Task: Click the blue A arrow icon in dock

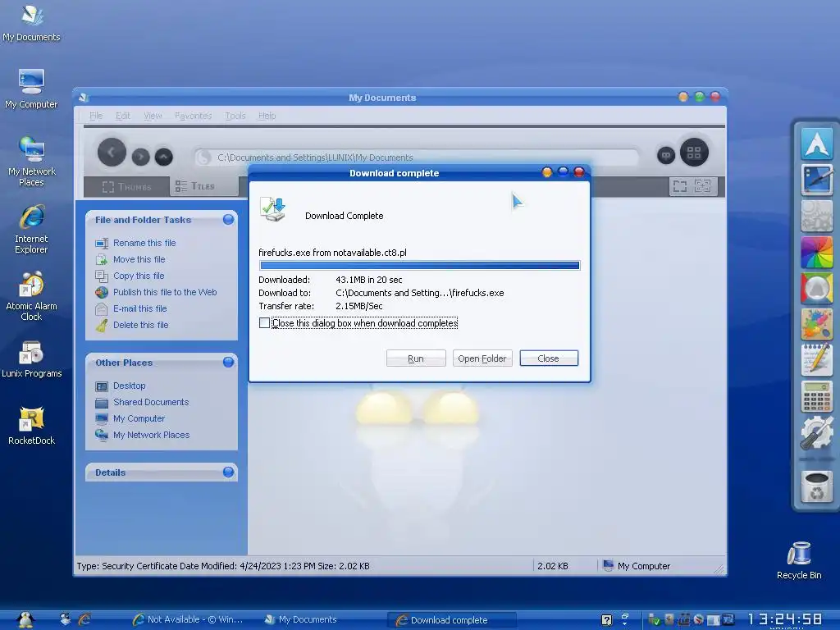Action: [x=817, y=143]
